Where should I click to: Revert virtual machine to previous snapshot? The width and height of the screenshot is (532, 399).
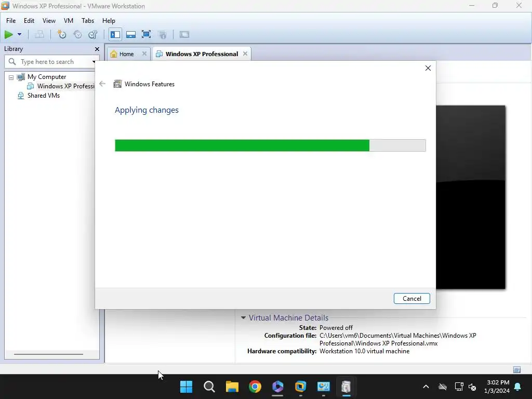tap(78, 34)
